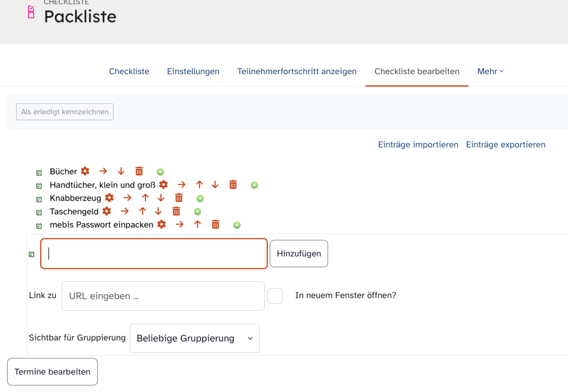Insert new item after Bücher with green plus
The height and width of the screenshot is (392, 568).
(160, 172)
